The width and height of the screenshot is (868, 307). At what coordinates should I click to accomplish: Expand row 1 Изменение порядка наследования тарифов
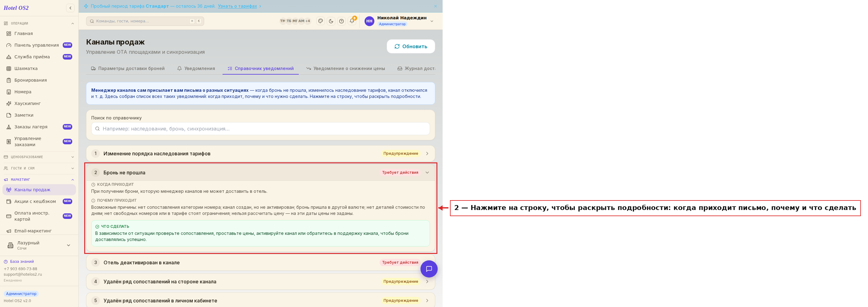tap(260, 153)
